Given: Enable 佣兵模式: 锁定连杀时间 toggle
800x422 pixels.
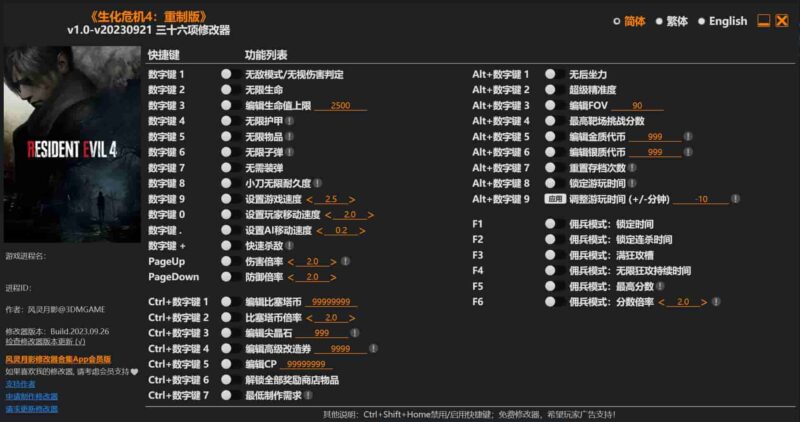Looking at the screenshot, I should click(554, 239).
